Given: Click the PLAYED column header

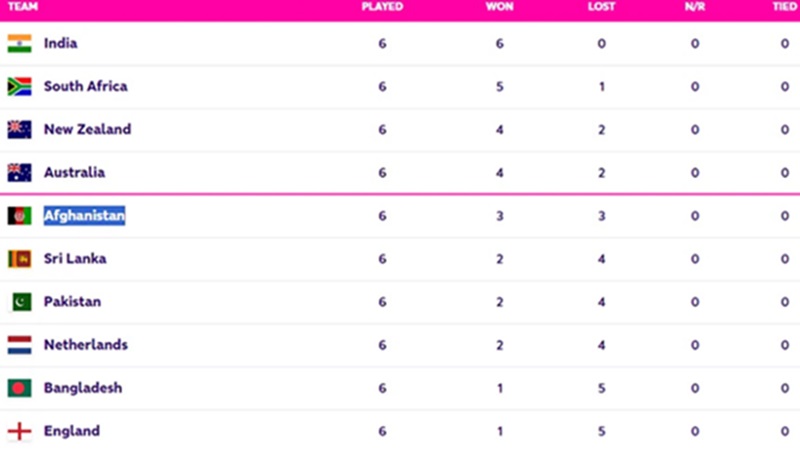Looking at the screenshot, I should (x=382, y=7).
